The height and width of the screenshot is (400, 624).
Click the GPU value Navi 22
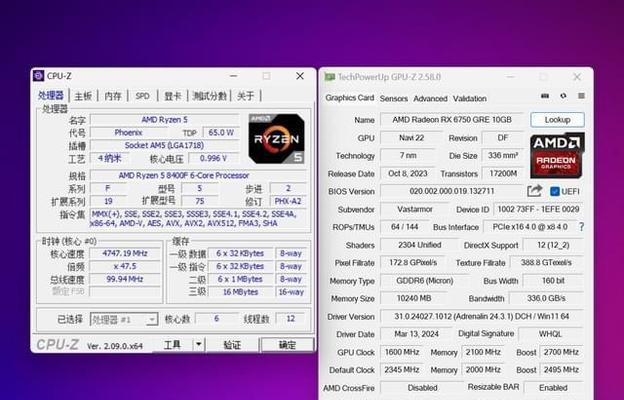pos(411,138)
